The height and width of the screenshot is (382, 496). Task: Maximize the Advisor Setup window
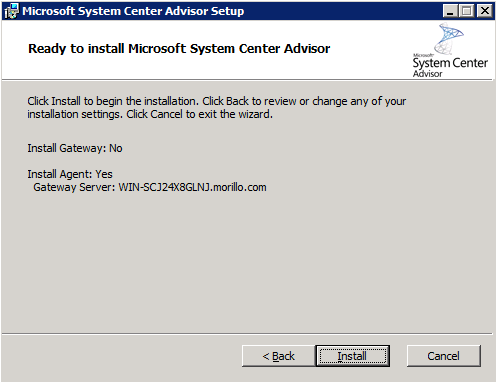(467, 11)
